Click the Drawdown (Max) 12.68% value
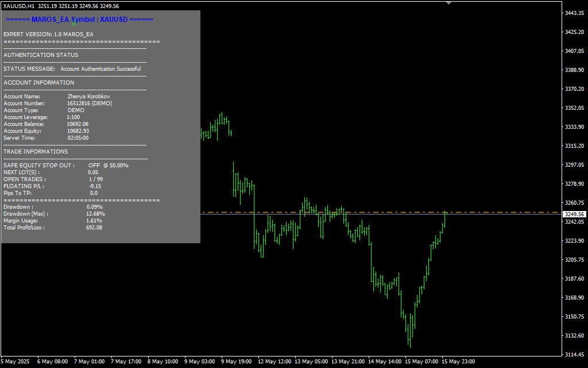The image size is (588, 368). coord(95,214)
